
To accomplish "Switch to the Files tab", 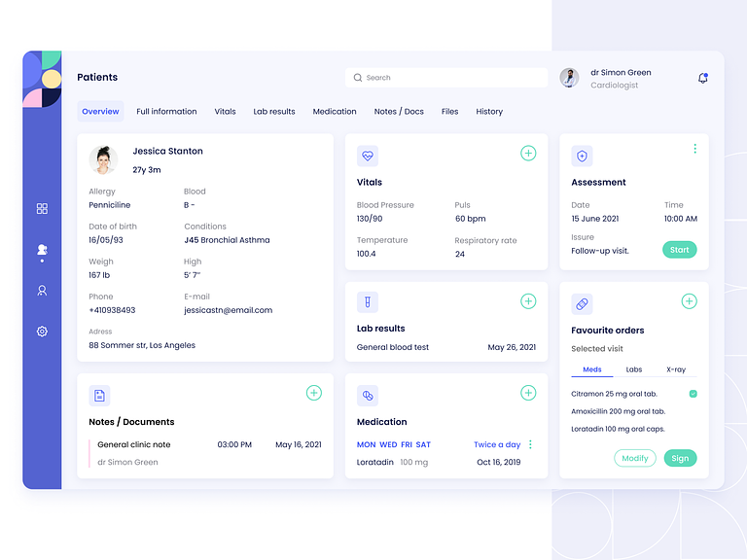I will pyautogui.click(x=449, y=112).
